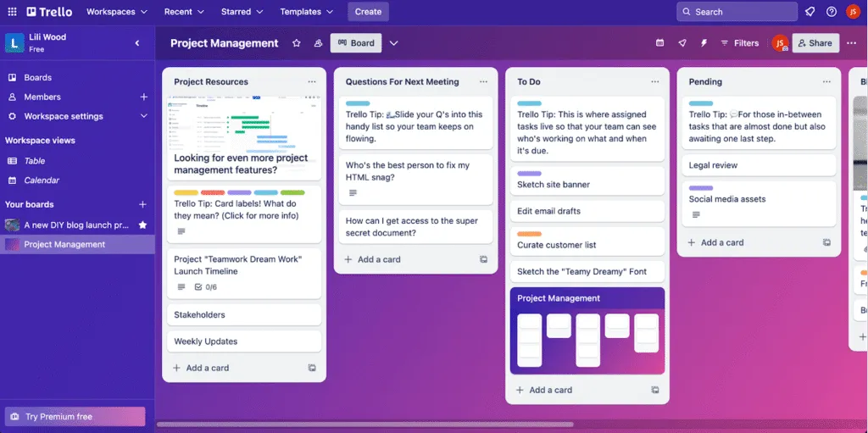Image resolution: width=868 pixels, height=433 pixels.
Task: Open the Legal review card
Action: pos(759,165)
